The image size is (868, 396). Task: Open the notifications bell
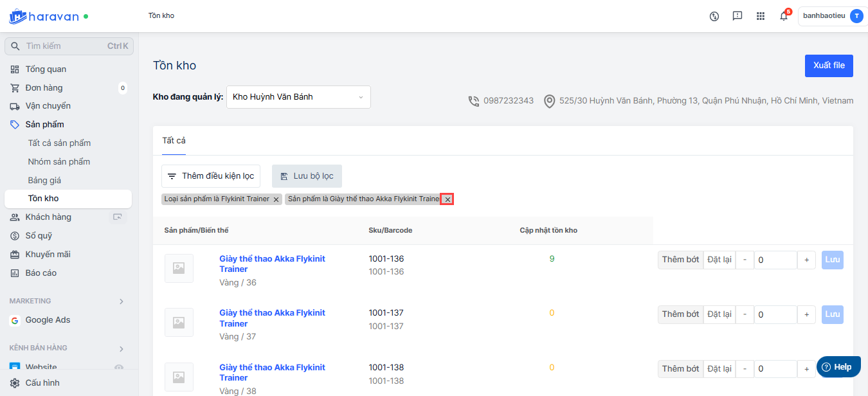tap(784, 16)
